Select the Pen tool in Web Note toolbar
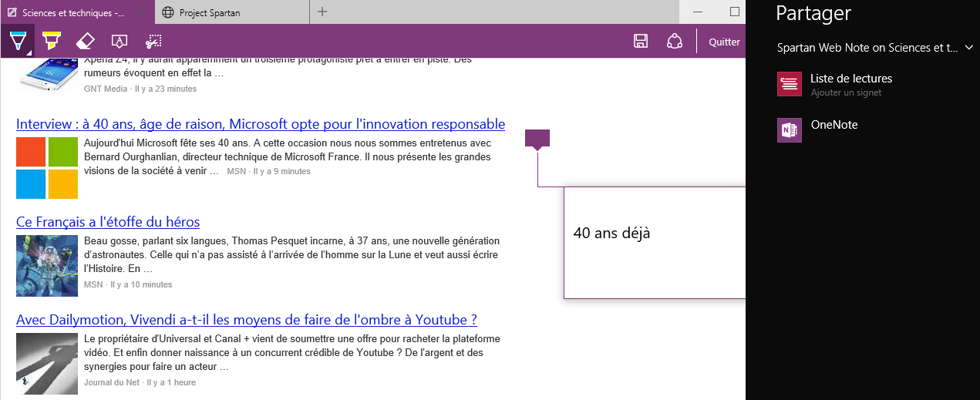Image resolution: width=980 pixels, height=400 pixels. pos(17,41)
